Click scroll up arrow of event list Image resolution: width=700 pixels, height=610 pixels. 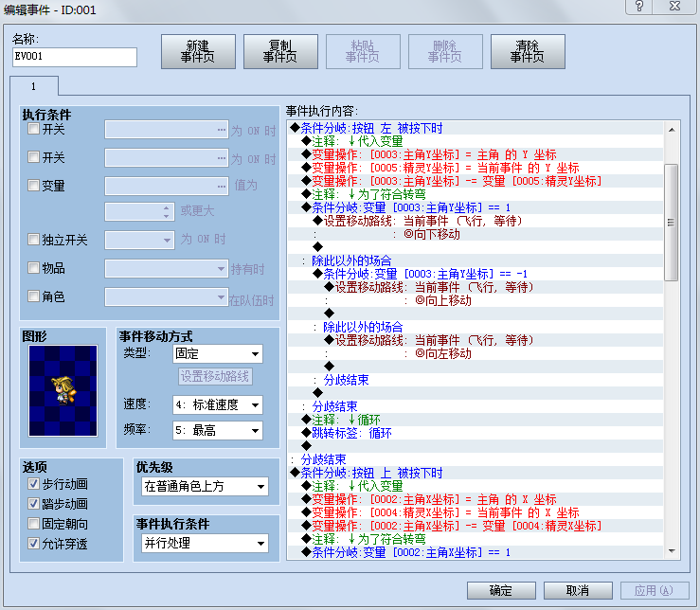672,130
